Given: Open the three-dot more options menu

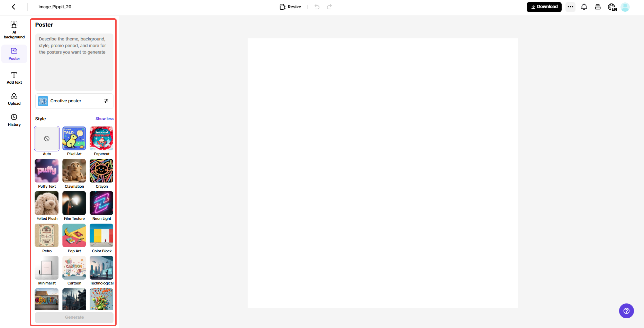Looking at the screenshot, I should point(570,7).
